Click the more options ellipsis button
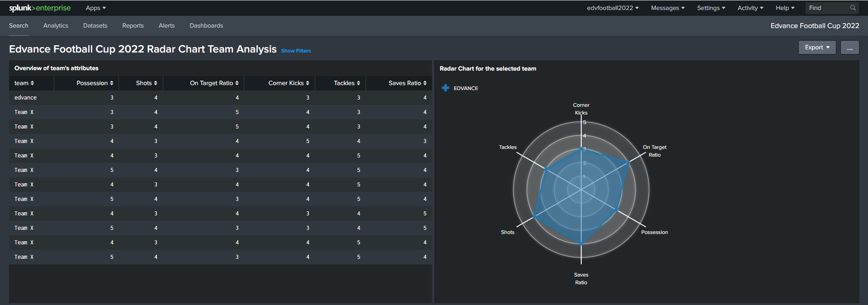The width and height of the screenshot is (868, 305). point(850,48)
